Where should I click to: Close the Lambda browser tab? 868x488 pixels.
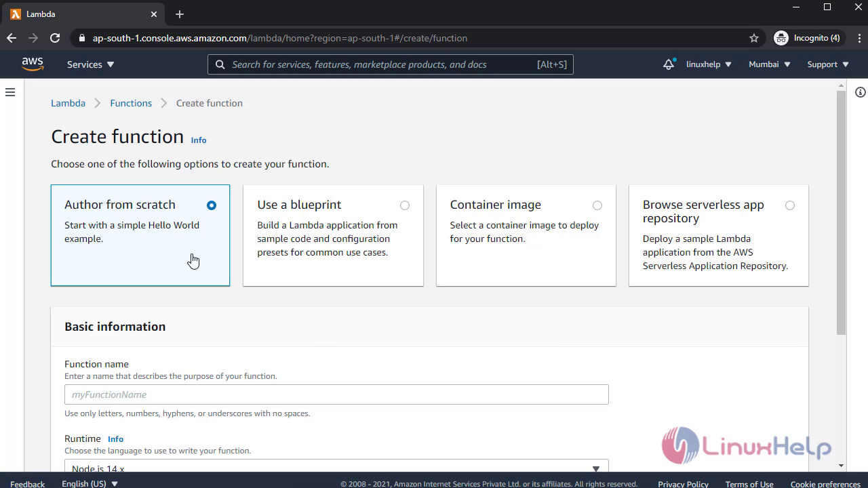tap(154, 14)
